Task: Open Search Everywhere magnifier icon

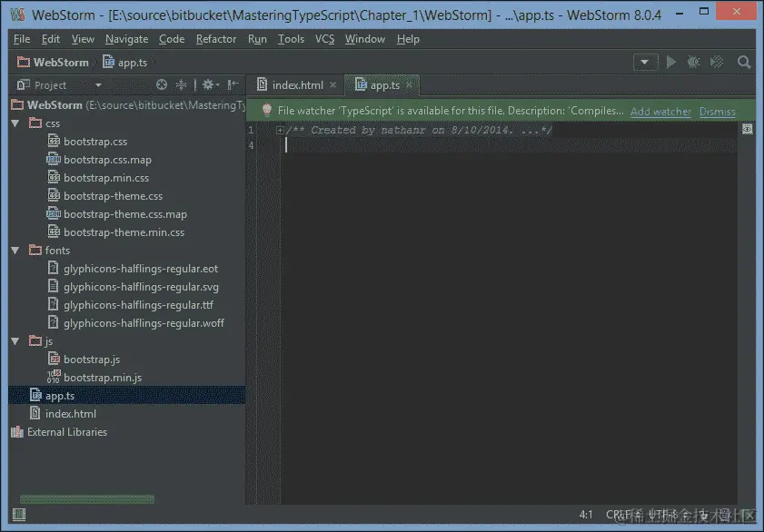Action: (743, 62)
